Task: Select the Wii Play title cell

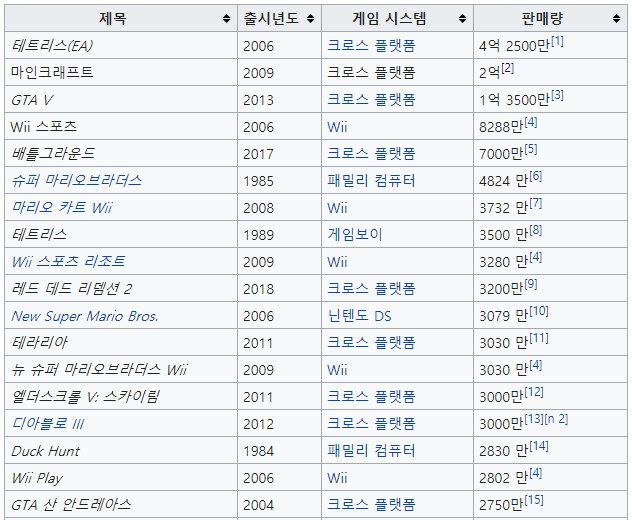Action: click(121, 477)
